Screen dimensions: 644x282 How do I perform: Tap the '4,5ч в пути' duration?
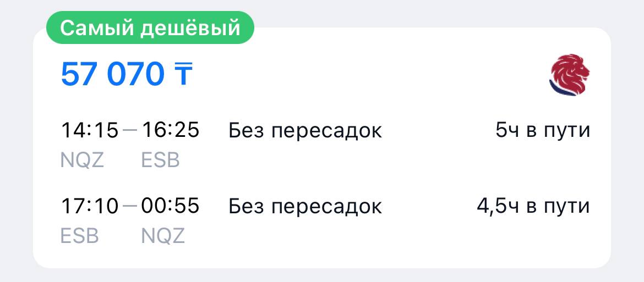[533, 207]
